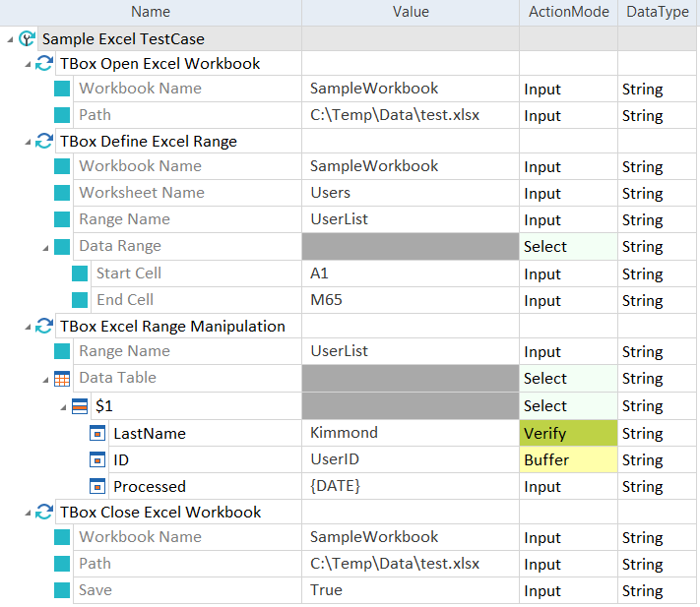Edit the End Cell value M65
700x607 pixels.
(326, 300)
